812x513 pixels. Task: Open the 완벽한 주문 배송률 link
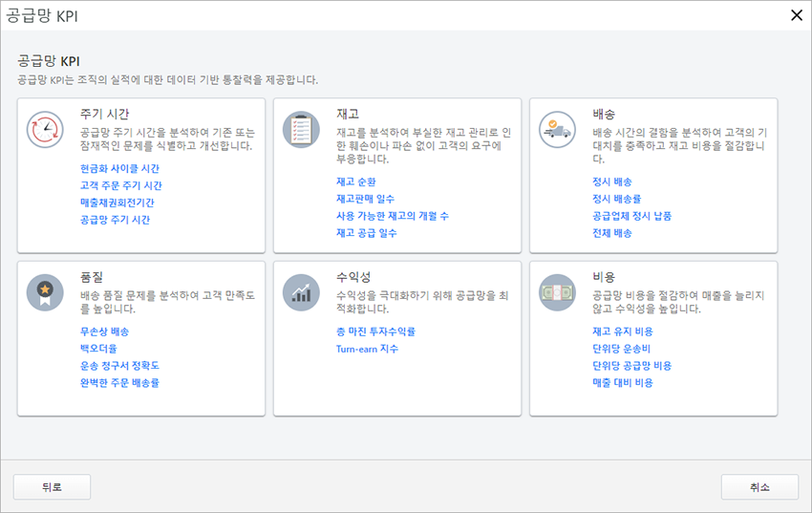[x=119, y=382]
